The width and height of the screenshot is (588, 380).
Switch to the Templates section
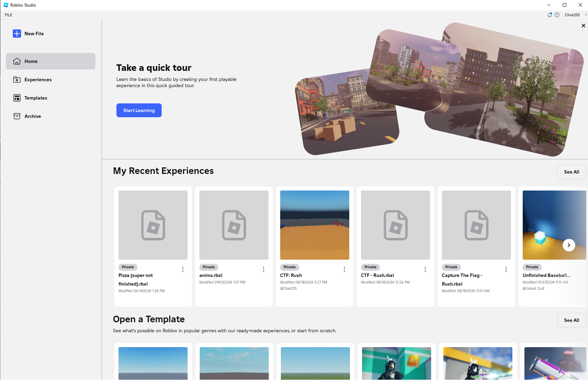click(36, 98)
